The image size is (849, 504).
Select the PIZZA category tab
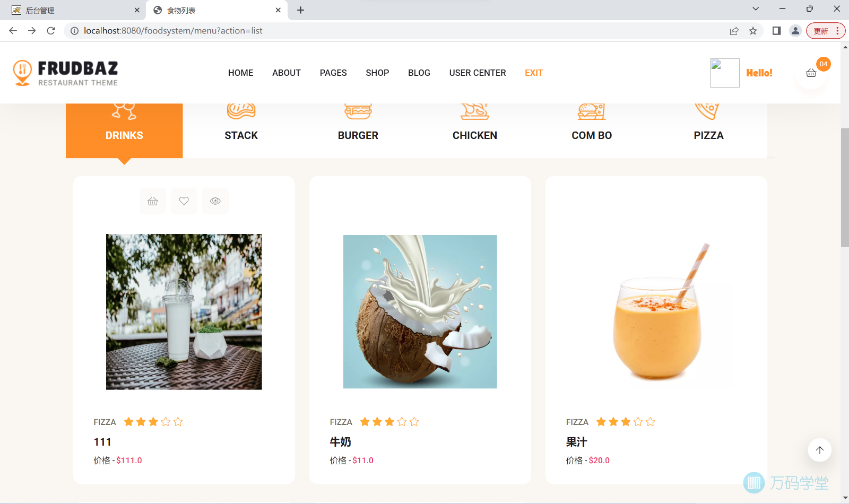[709, 130]
